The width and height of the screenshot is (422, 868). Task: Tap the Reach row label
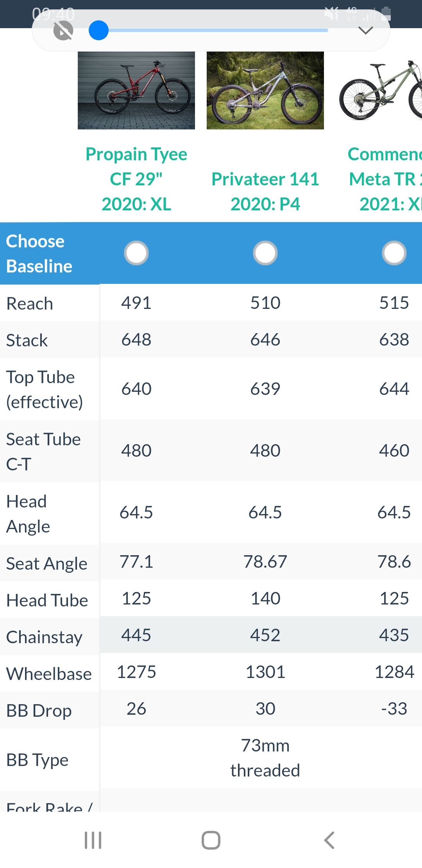point(30,303)
